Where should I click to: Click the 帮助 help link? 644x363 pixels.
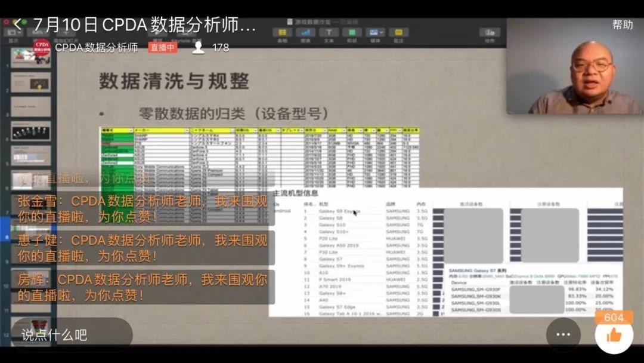click(623, 24)
